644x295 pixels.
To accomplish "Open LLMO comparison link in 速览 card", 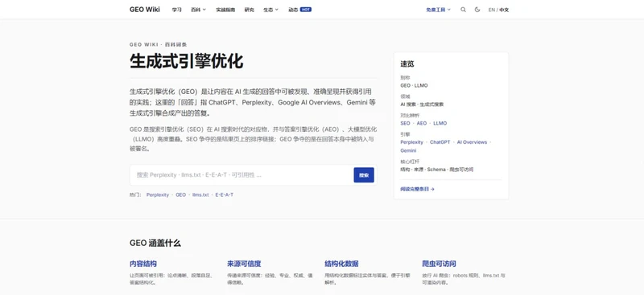I will coord(440,123).
